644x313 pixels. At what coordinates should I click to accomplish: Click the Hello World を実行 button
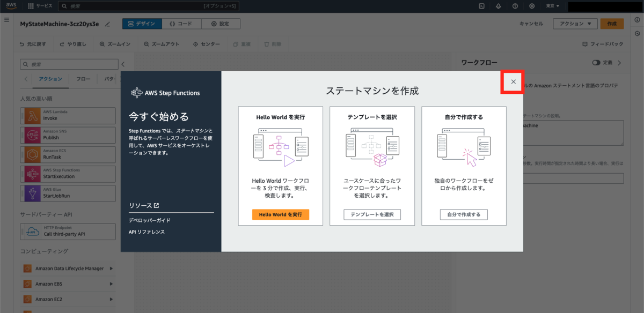click(x=281, y=214)
